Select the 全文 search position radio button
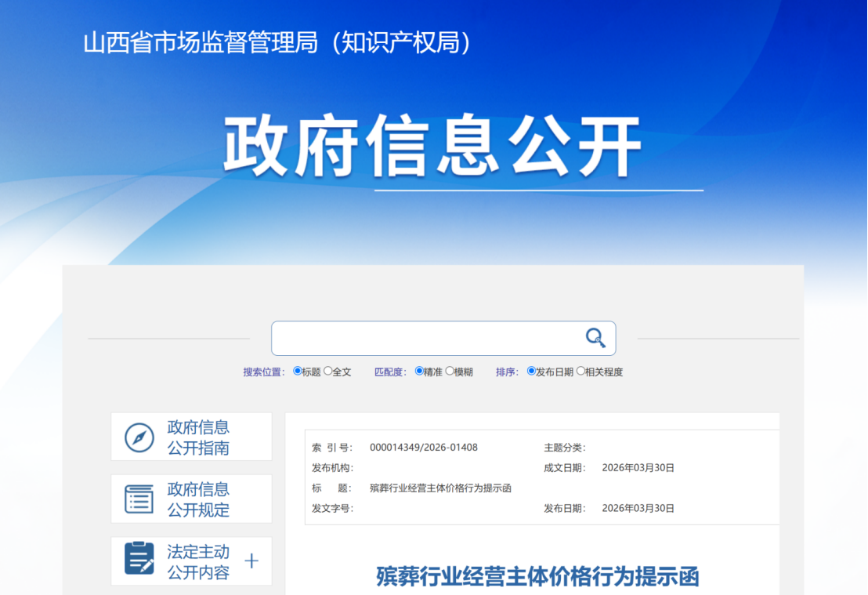This screenshot has width=868, height=595. (x=328, y=372)
